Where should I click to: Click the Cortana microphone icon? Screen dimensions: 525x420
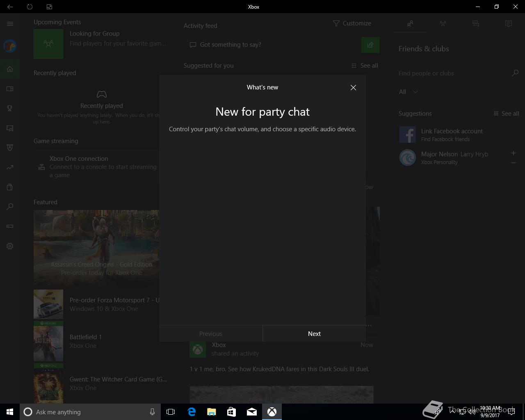point(152,412)
